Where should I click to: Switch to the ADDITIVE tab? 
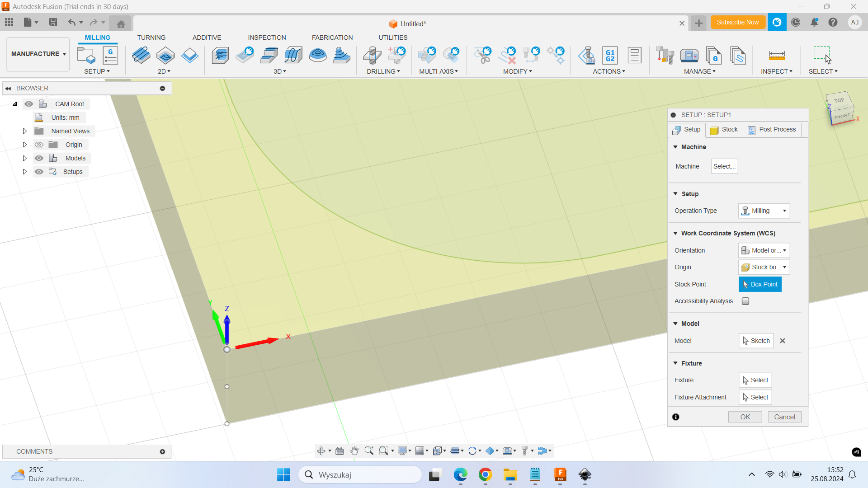pyautogui.click(x=207, y=38)
